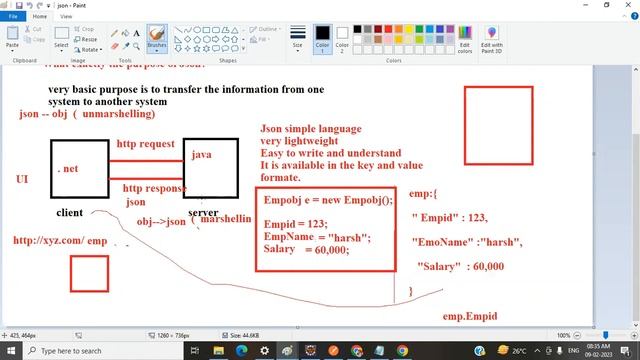Pick the yellow color swatch

click(x=409, y=29)
